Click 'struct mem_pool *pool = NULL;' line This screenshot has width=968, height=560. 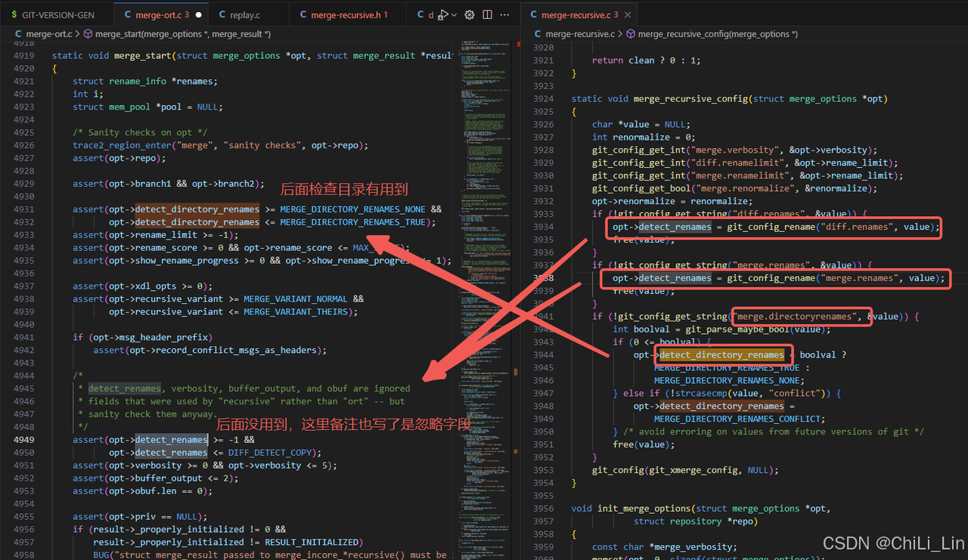(x=147, y=107)
